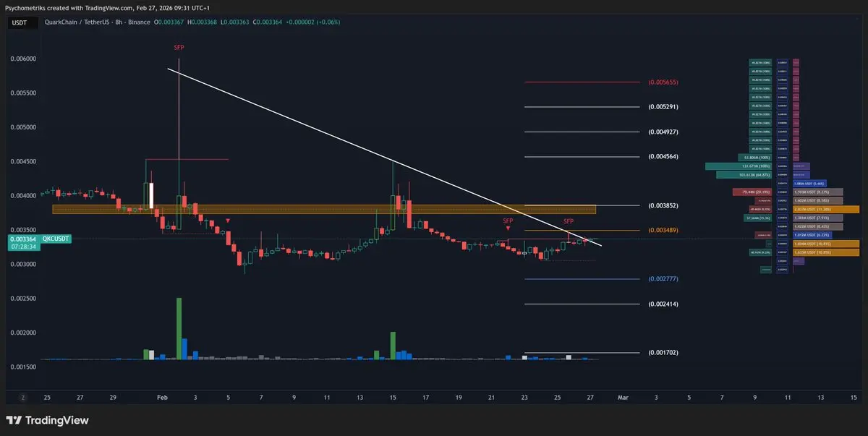Click the 0.004500 price axis label
This screenshot has height=436, width=868.
point(23,162)
